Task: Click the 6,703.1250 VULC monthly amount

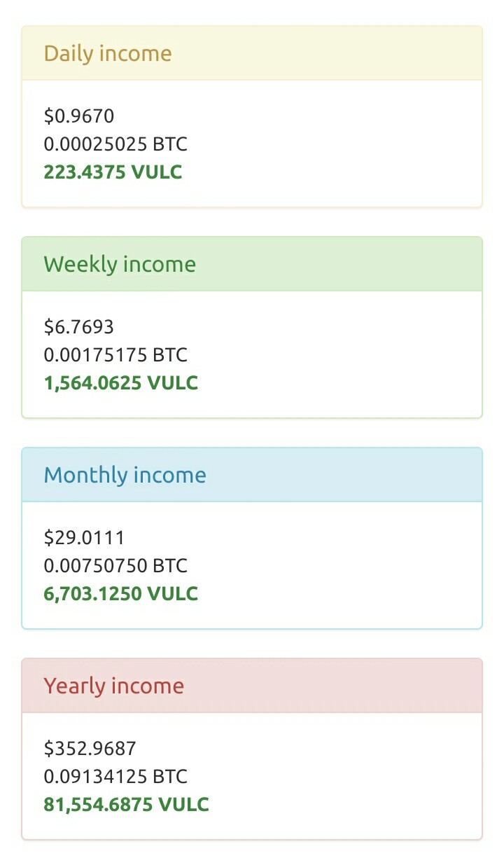Action: click(121, 594)
